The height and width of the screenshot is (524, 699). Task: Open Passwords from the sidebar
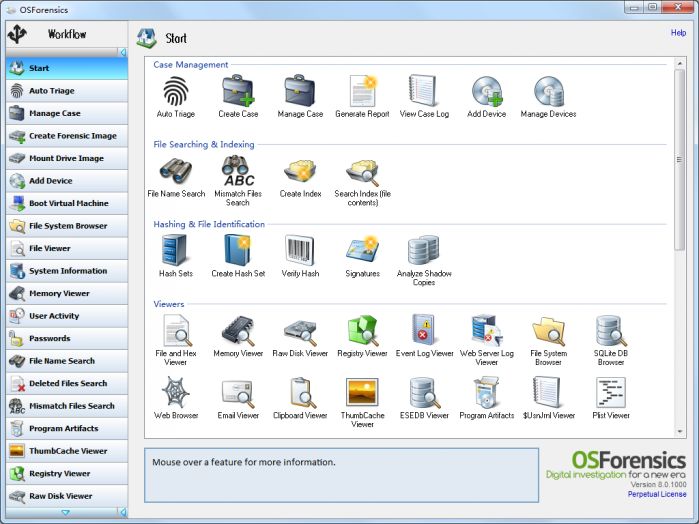[67, 338]
